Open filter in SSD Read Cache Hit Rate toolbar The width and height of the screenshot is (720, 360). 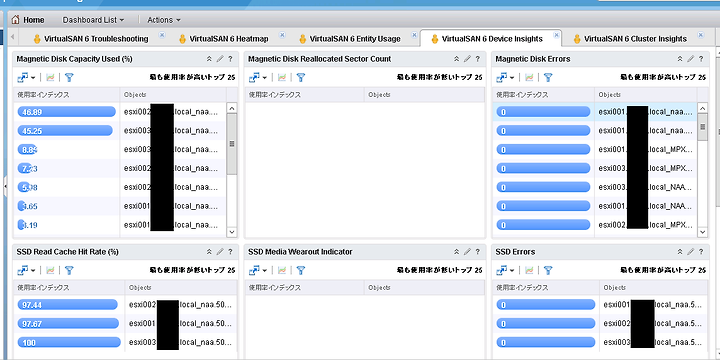pyautogui.click(x=69, y=270)
